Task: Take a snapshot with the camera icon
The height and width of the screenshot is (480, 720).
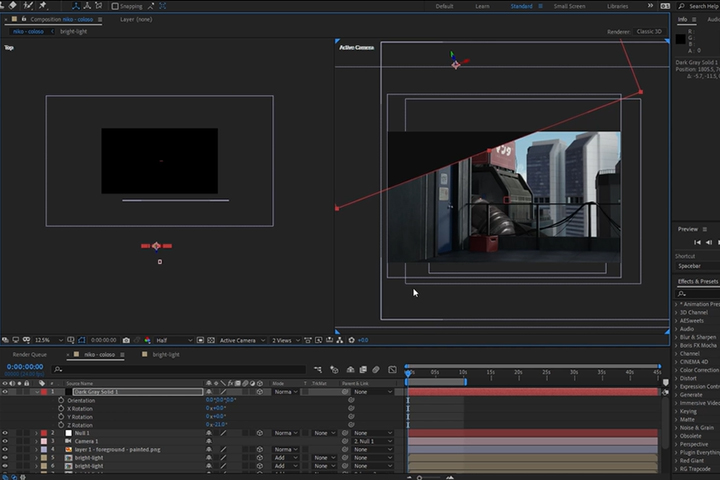Action: (126, 340)
